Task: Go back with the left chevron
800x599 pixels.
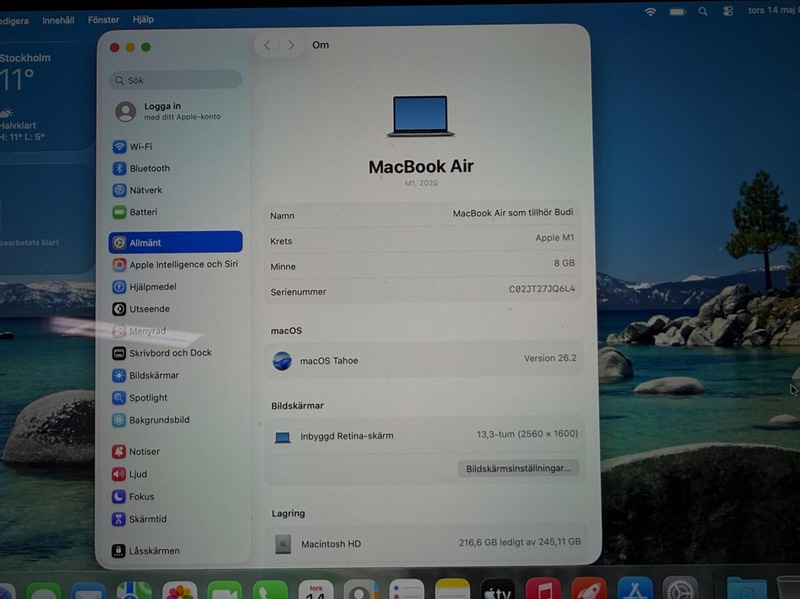Action: [x=267, y=45]
